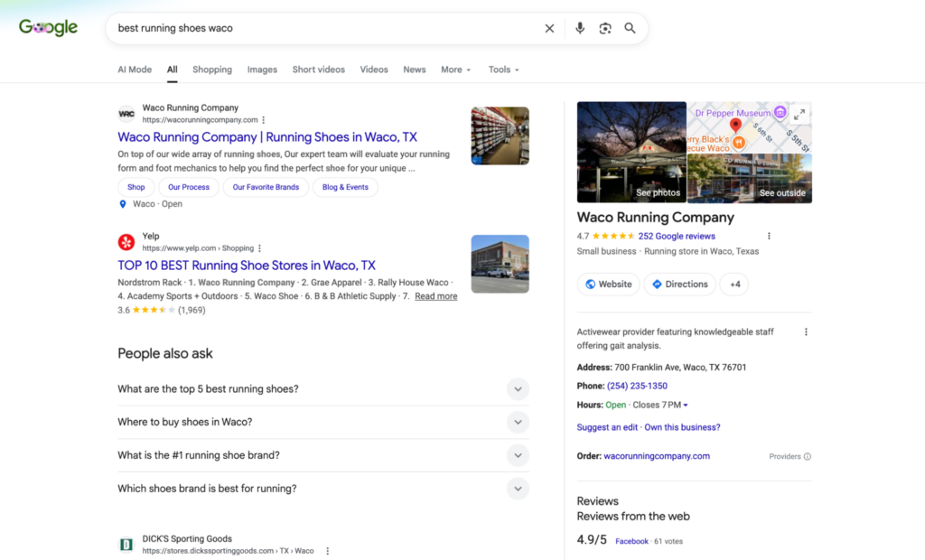
Task: Open more options for DICK'S Sporting Goods result
Action: click(327, 551)
